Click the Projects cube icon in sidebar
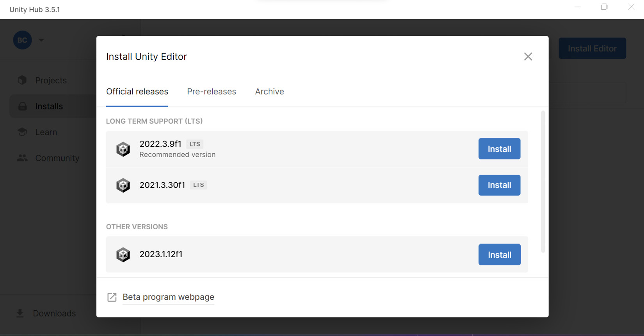The height and width of the screenshot is (336, 644). point(22,80)
